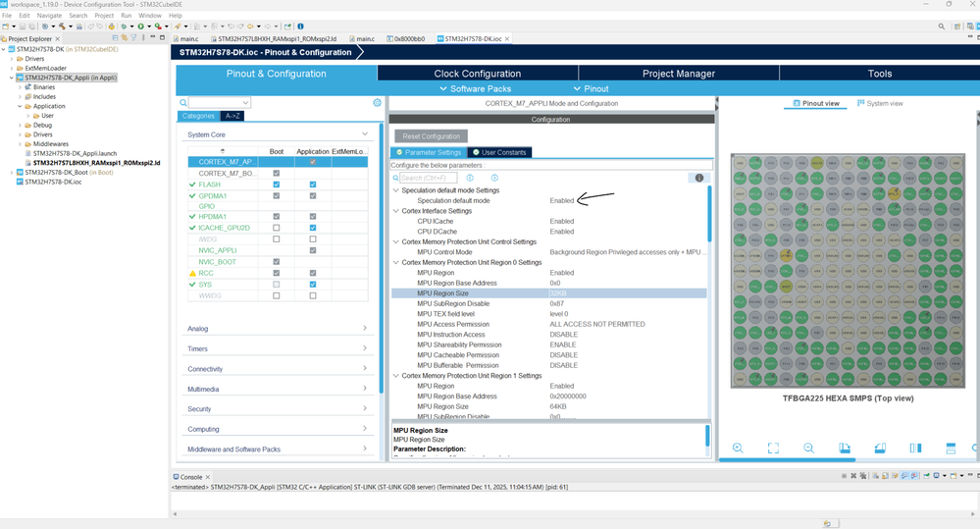Go to next search result in parameters
The height and width of the screenshot is (529, 980).
494,179
